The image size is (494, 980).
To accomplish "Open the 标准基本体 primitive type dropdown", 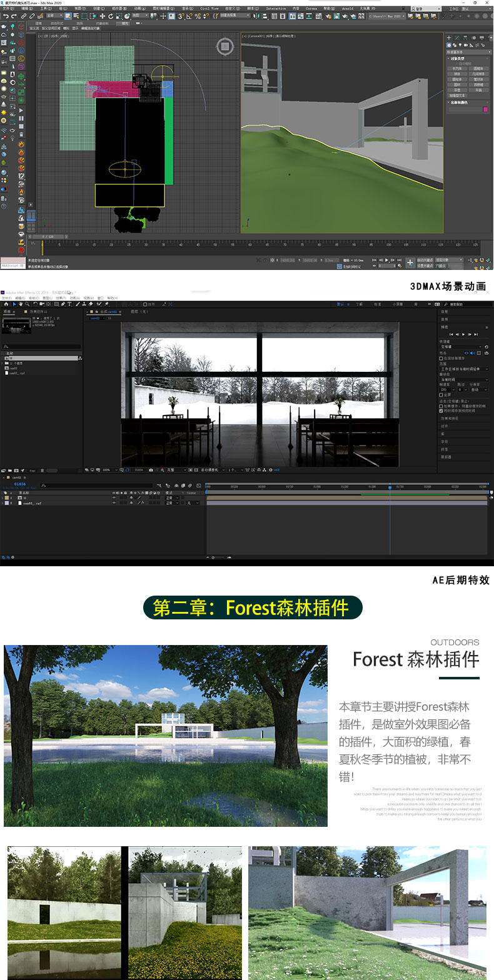I will pyautogui.click(x=469, y=52).
